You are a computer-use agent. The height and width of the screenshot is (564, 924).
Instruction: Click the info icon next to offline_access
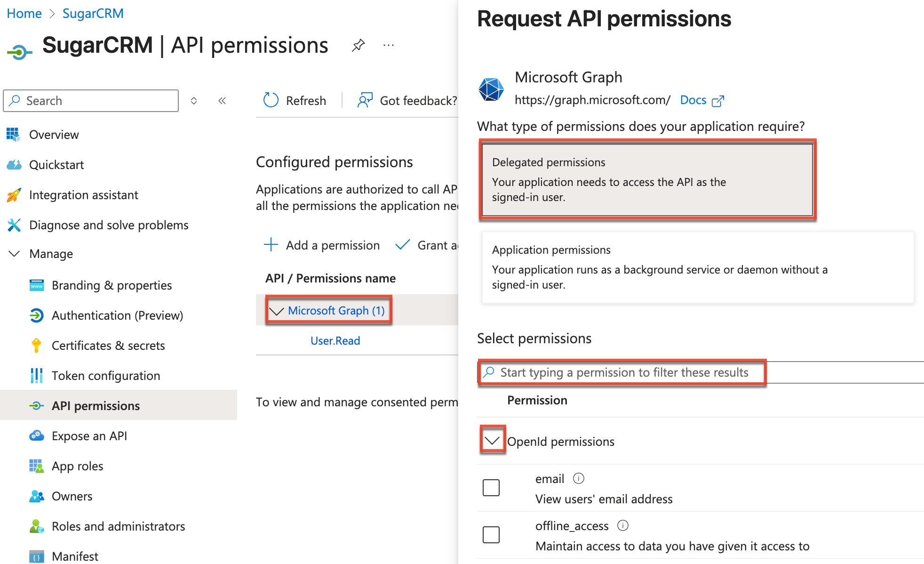pyautogui.click(x=622, y=526)
